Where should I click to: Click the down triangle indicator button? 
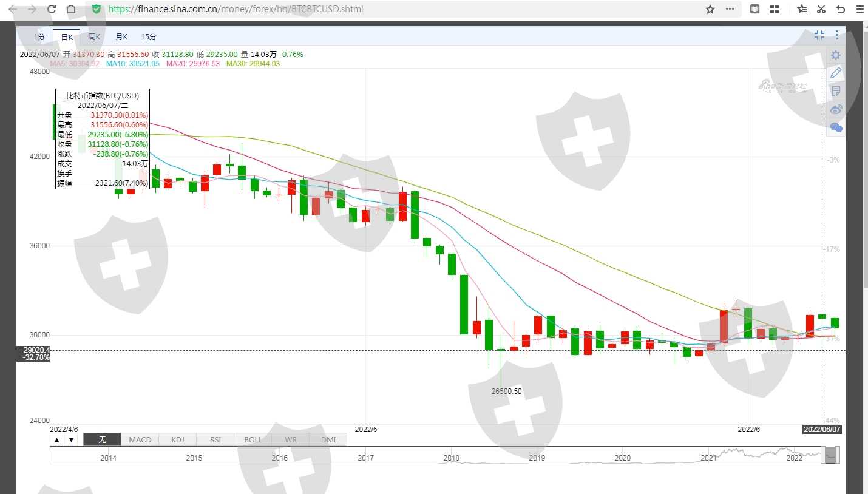(71, 440)
